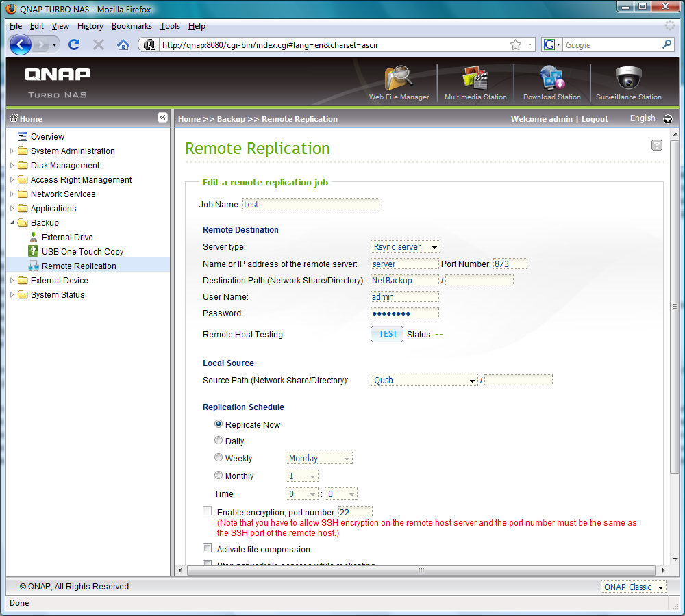
Task: Collapse the sidebar with double-arrow icon
Action: [162, 118]
